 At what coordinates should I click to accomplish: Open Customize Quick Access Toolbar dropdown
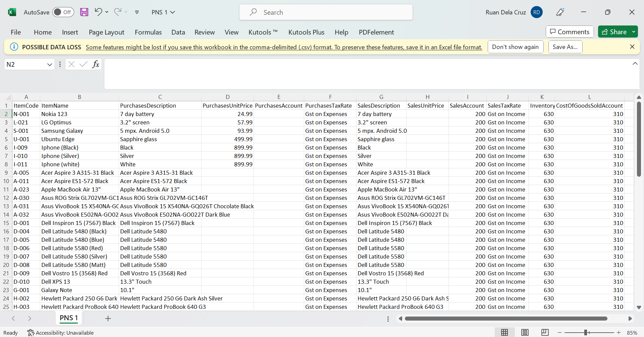point(137,12)
